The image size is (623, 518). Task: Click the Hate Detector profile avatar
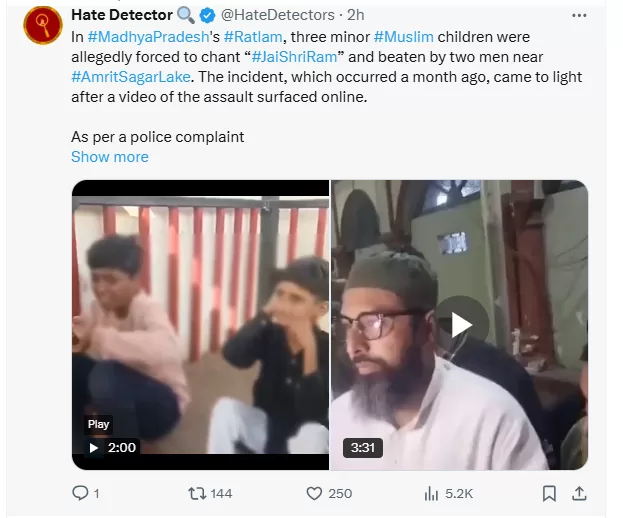tap(41, 27)
